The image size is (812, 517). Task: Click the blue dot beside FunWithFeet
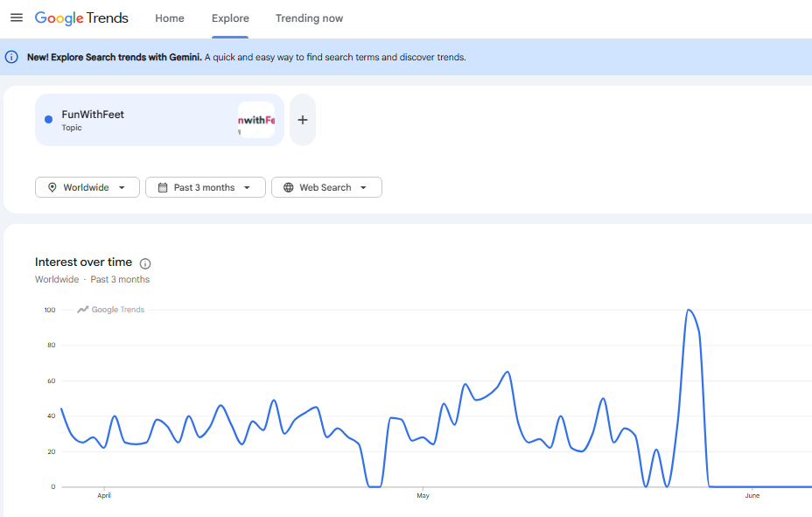[49, 120]
